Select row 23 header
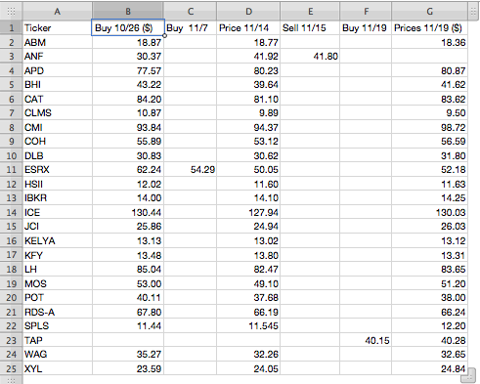Screen dimensions: 480x384 click(11, 340)
